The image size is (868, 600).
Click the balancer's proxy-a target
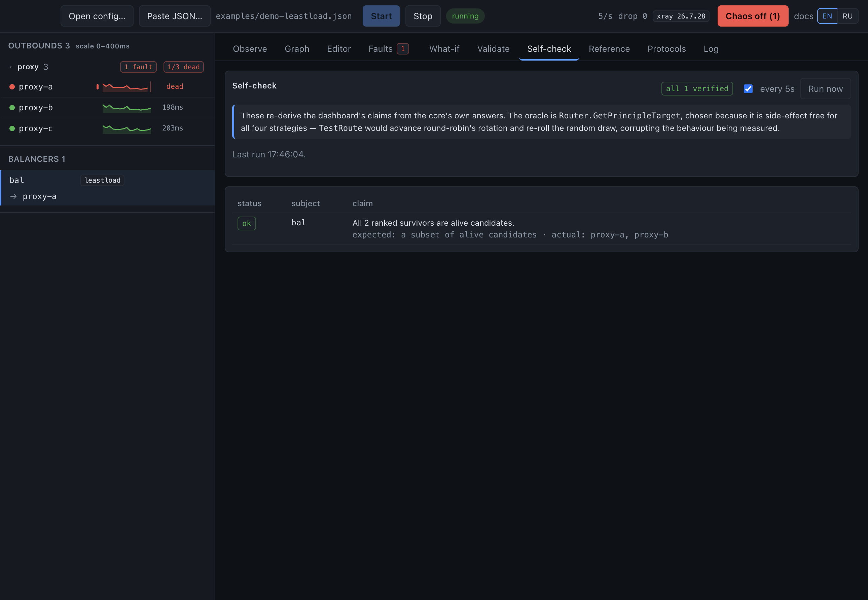39,197
